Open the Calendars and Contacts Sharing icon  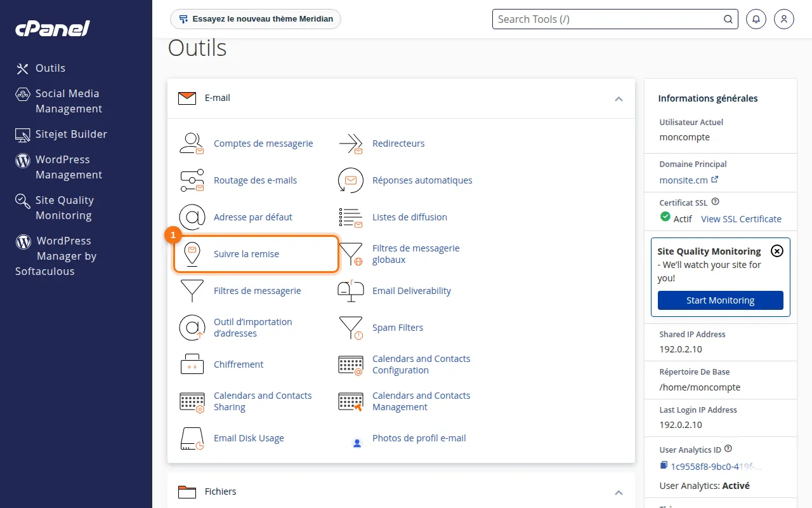[192, 401]
